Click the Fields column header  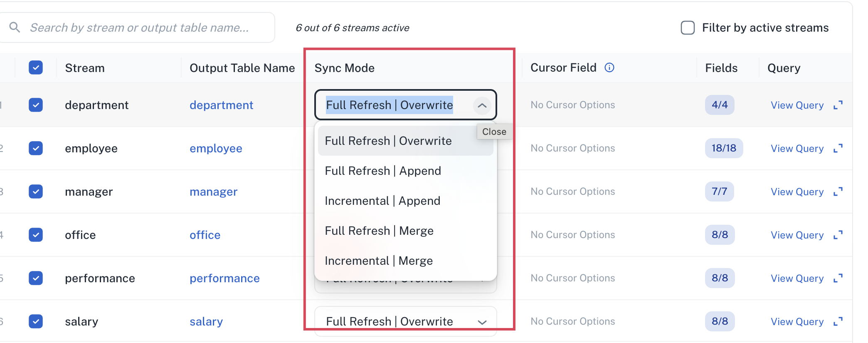(x=721, y=68)
